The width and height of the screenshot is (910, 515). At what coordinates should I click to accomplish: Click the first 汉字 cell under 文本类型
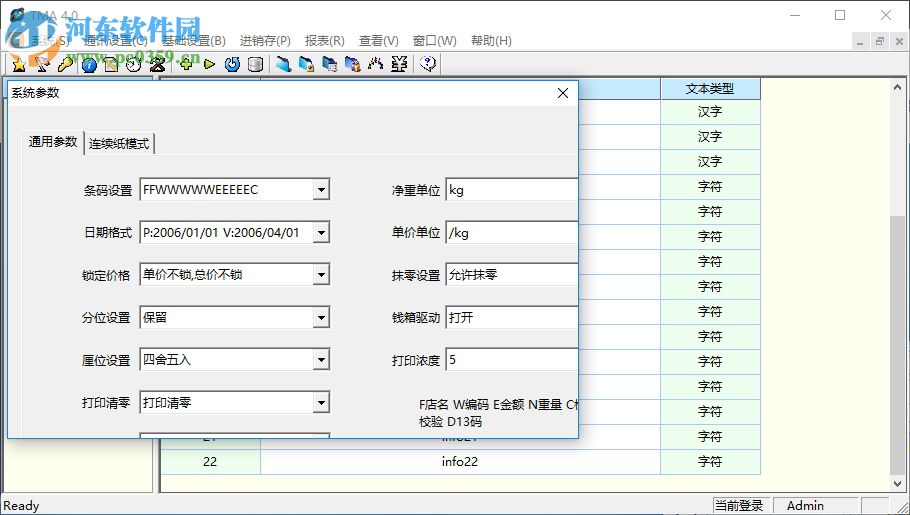click(x=710, y=112)
